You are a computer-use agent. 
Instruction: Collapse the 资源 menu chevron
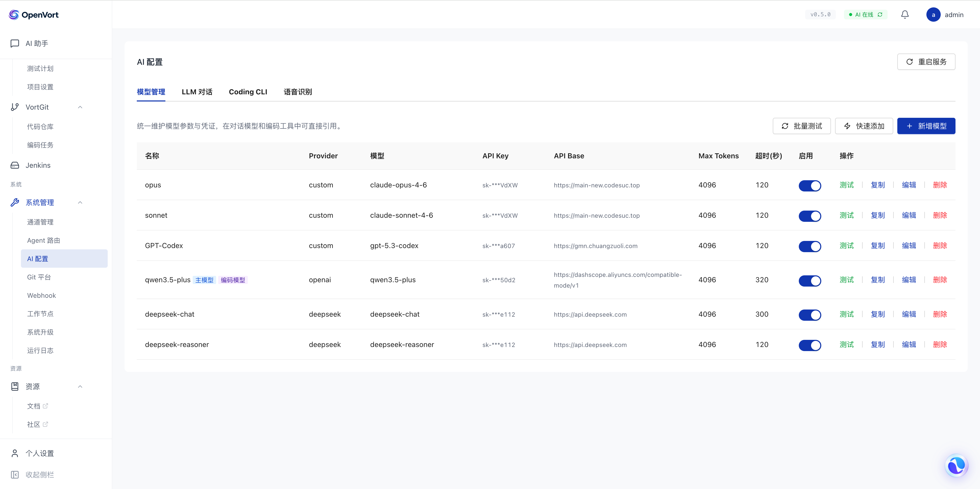pos(80,387)
